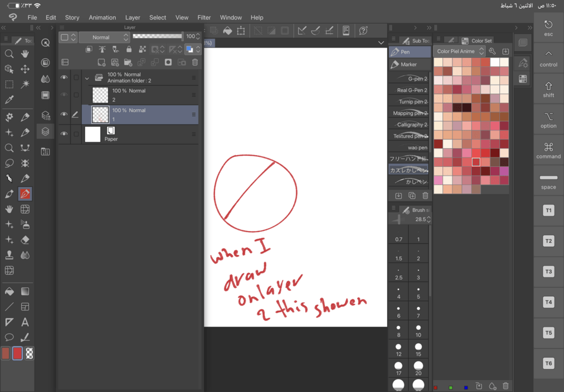Open the Animation menu
Screen dimensions: 564x392
point(102,17)
